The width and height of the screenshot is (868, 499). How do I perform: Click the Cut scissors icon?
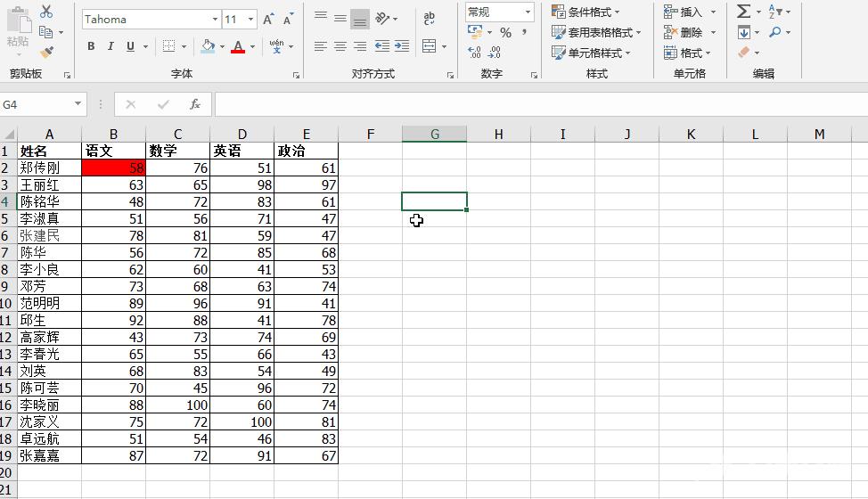[x=46, y=12]
